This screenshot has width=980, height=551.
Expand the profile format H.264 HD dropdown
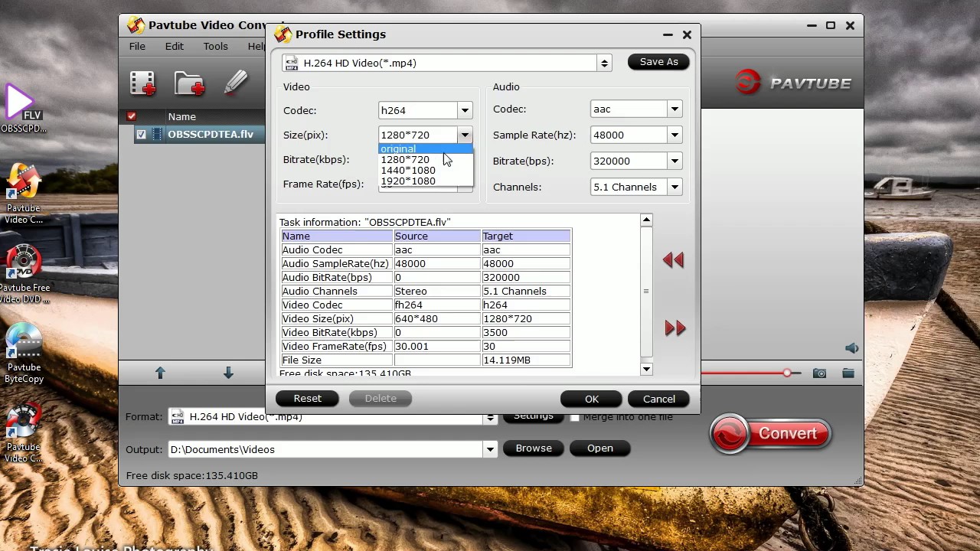[x=604, y=64]
